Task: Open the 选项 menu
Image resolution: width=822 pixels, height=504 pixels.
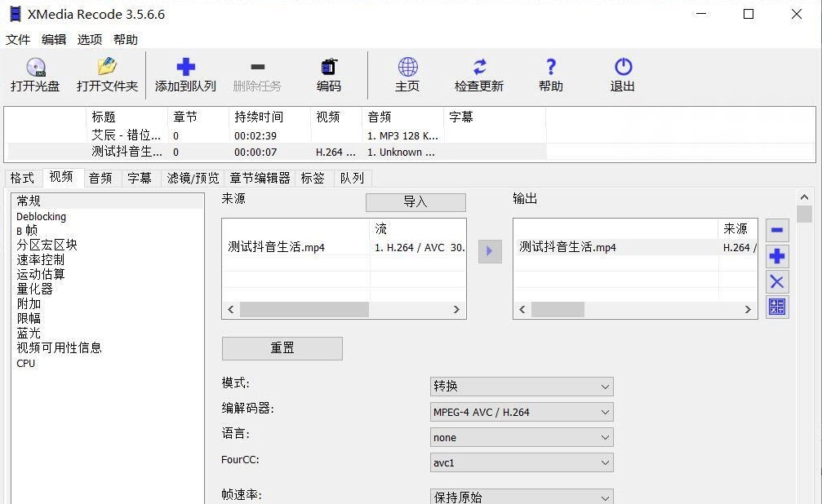Action: (x=90, y=38)
